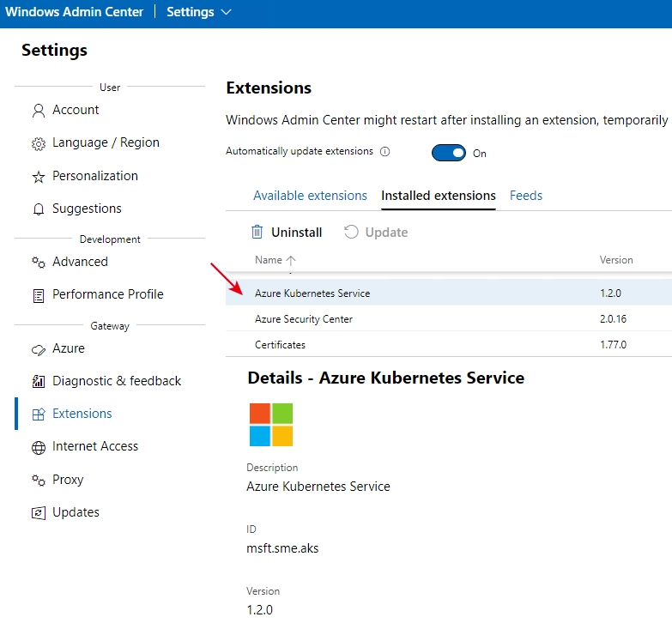Click the Update circular arrow icon
Image resolution: width=672 pixels, height=623 pixels.
pos(351,232)
